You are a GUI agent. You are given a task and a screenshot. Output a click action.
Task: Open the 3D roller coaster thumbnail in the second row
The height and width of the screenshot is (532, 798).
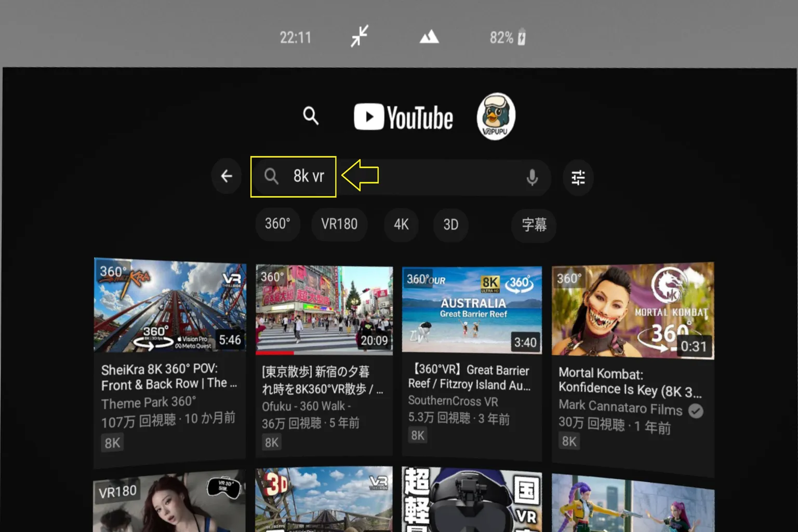click(x=324, y=499)
